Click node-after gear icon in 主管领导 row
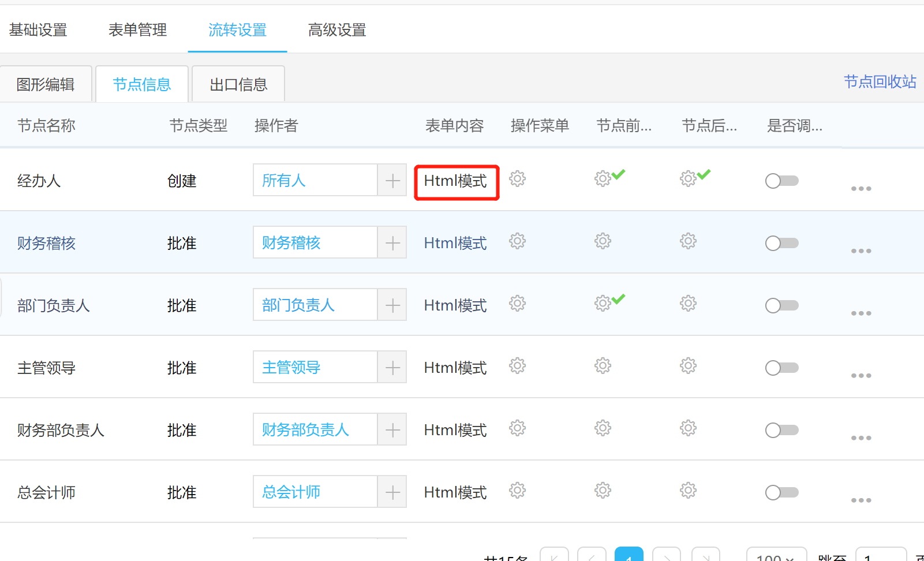Screen dimensions: 924x561 coord(688,366)
